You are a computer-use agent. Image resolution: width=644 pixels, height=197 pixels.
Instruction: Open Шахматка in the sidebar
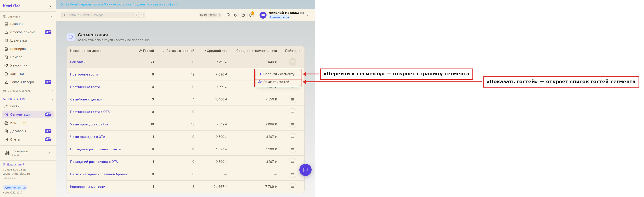[28, 40]
